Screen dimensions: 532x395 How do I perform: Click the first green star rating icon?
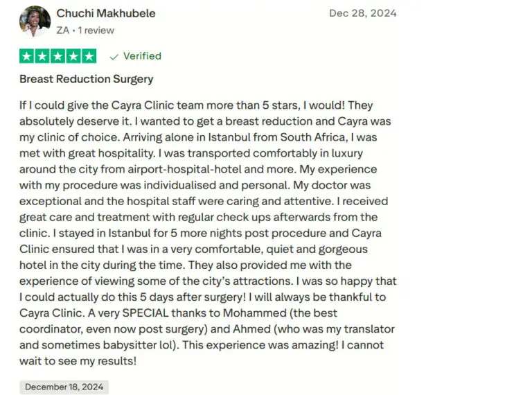[x=27, y=56]
